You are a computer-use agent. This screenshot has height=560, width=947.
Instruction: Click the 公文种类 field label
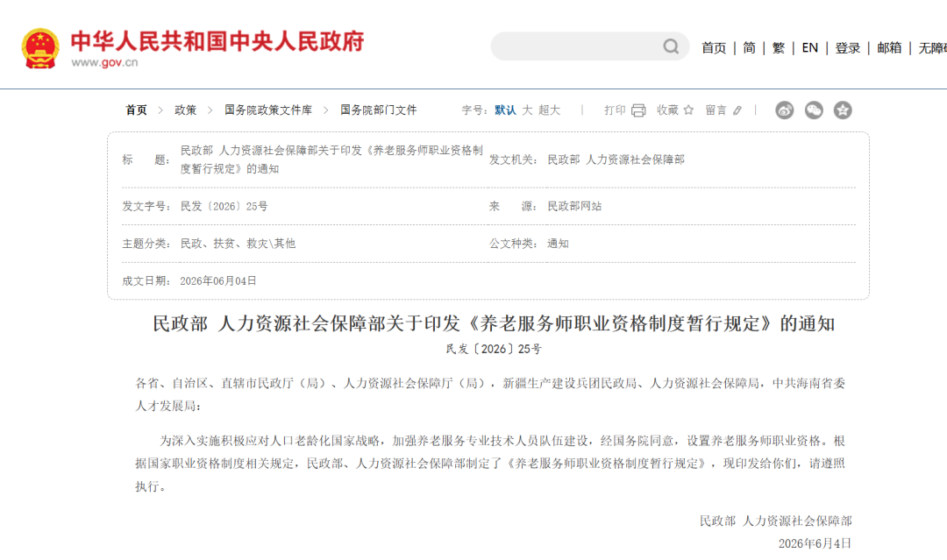point(513,244)
